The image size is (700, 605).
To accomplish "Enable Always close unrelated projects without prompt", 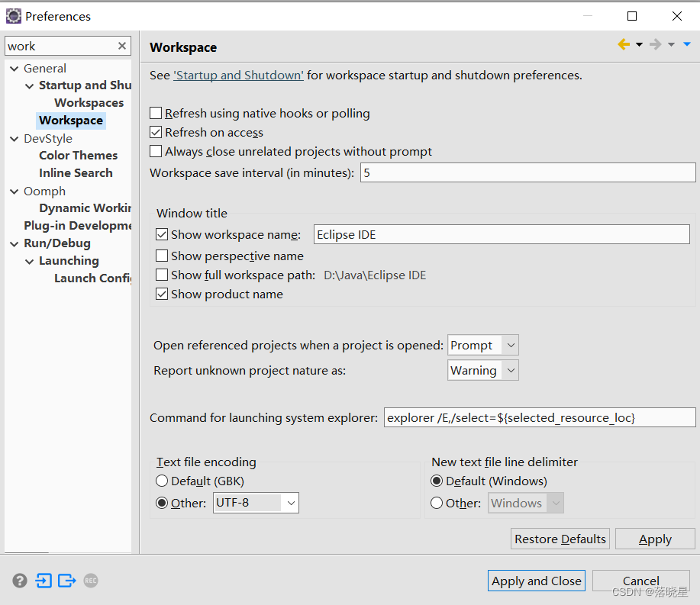I will (x=156, y=151).
